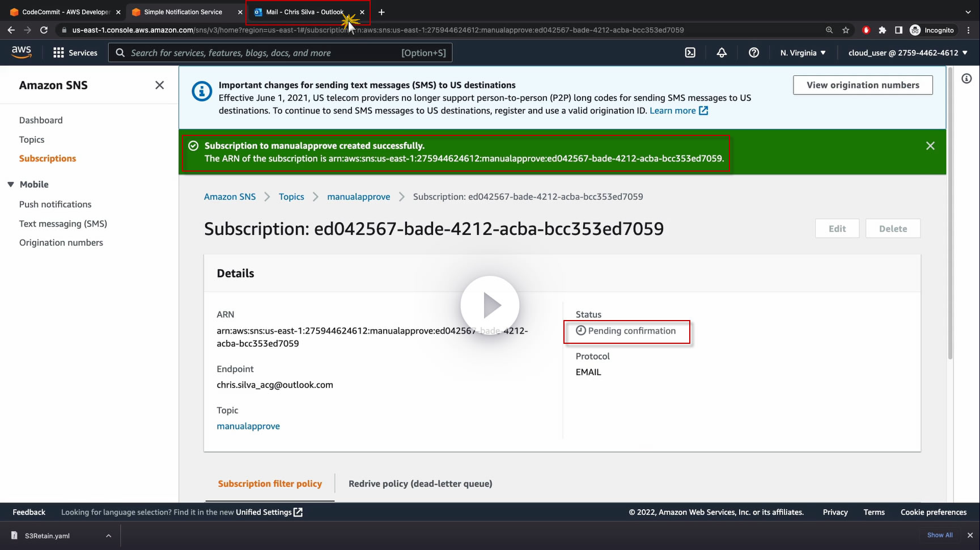Collapse the Mobile section in sidebar
The width and height of the screenshot is (980, 550).
coord(11,185)
